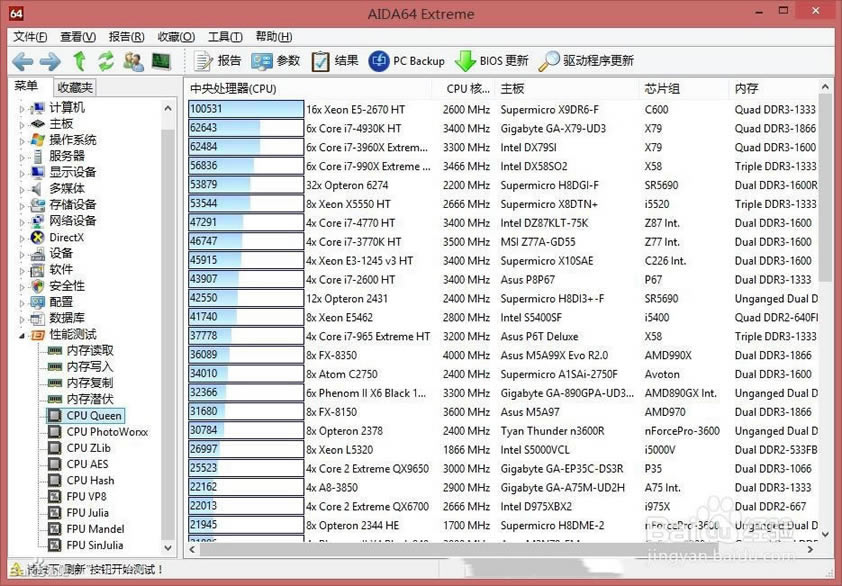The image size is (842, 586).
Task: Select the 内存写入 benchmark item
Action: 90,367
